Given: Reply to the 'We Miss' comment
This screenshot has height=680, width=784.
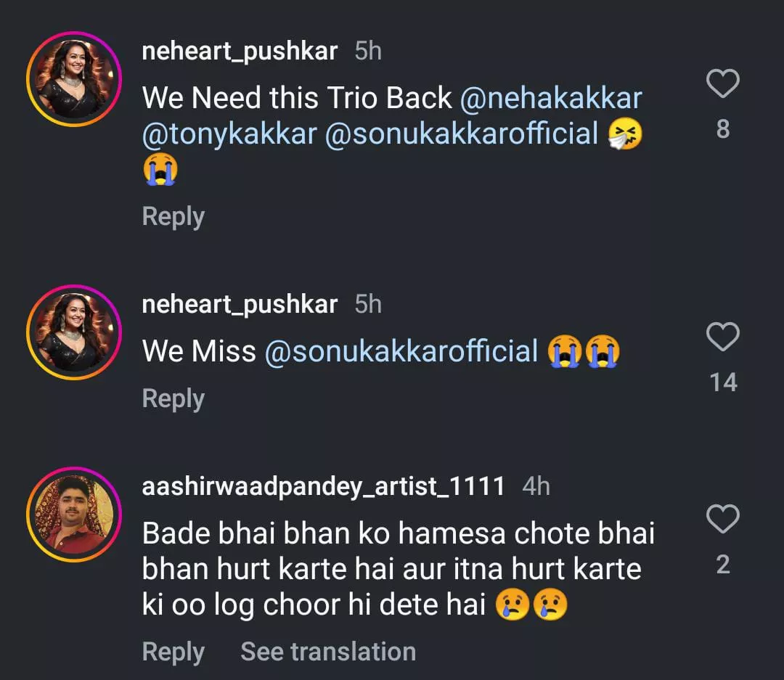Looking at the screenshot, I should click(x=173, y=398).
